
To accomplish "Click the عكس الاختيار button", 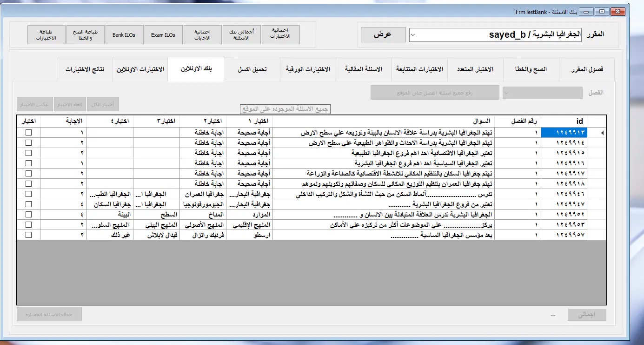I will point(35,104).
